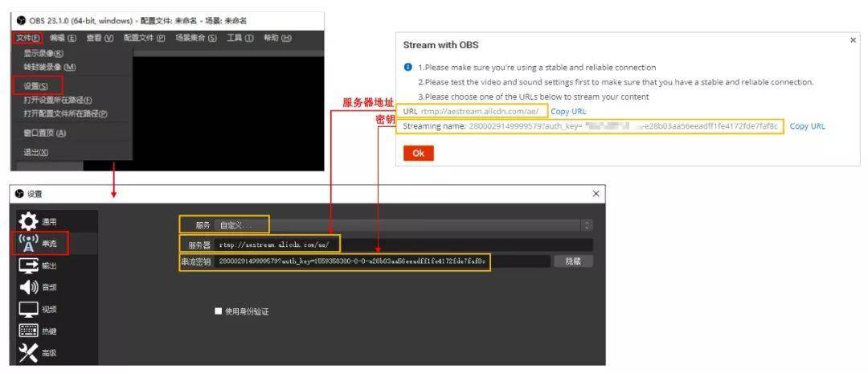This screenshot has width=868, height=374.
Task: Open the 工具(T) menu
Action: click(x=240, y=38)
